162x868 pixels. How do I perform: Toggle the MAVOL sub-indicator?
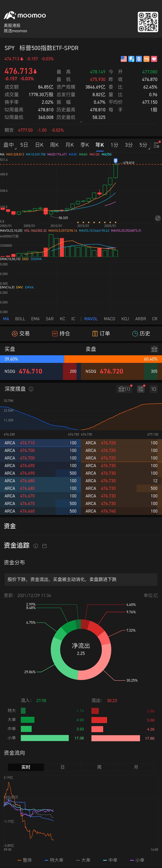91,319
